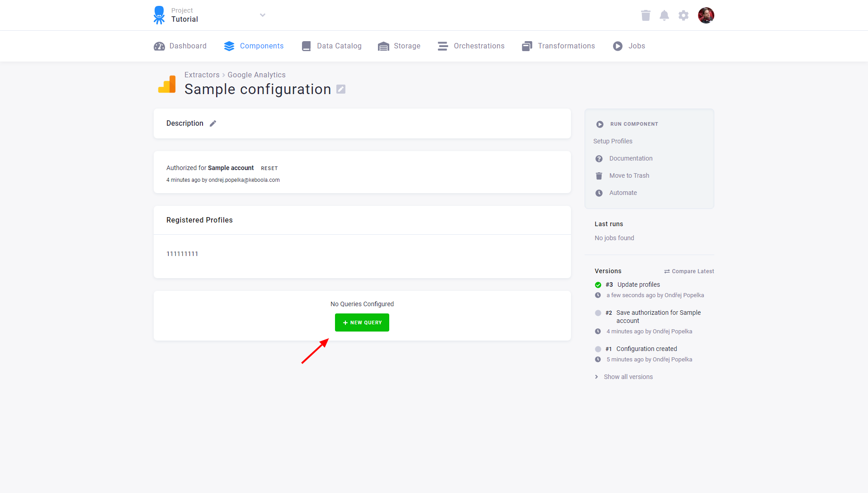Viewport: 868px width, 493px height.
Task: Open Setup Profiles
Action: coord(613,141)
